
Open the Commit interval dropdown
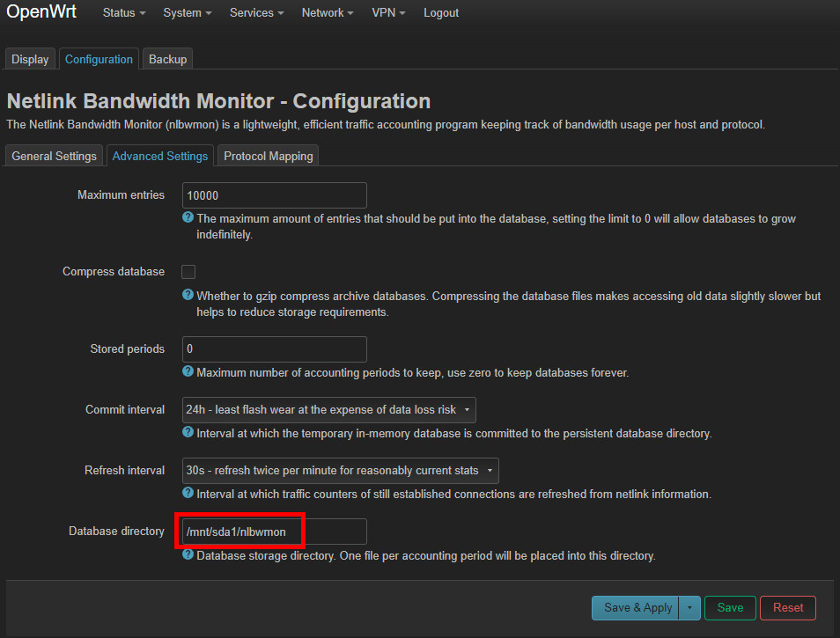coord(329,409)
